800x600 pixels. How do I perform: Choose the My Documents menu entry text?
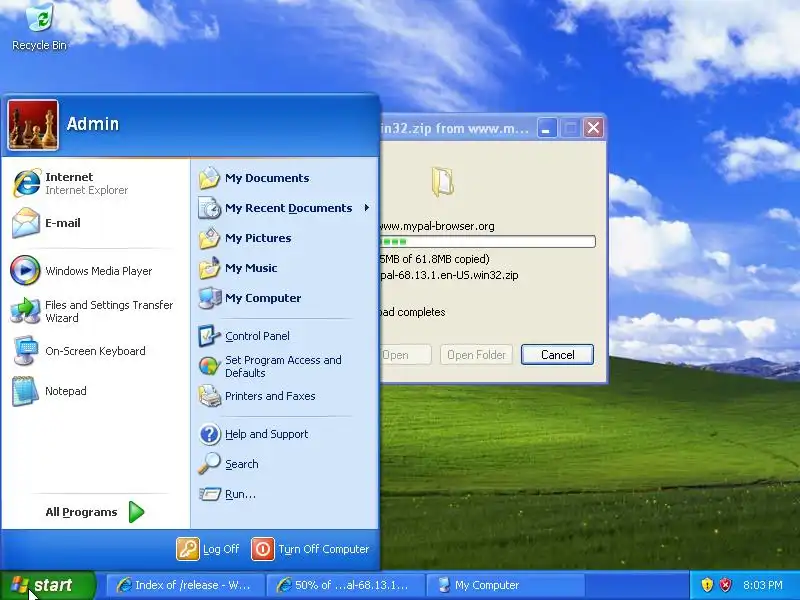(x=267, y=178)
